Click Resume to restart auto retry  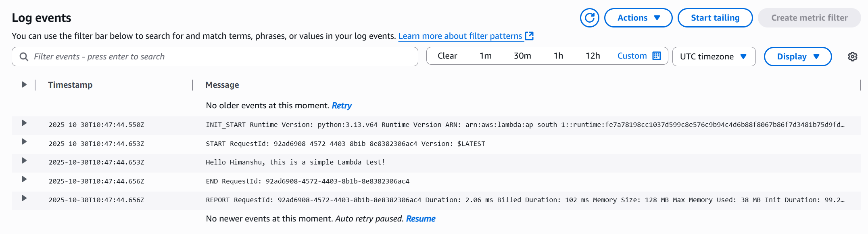click(420, 219)
